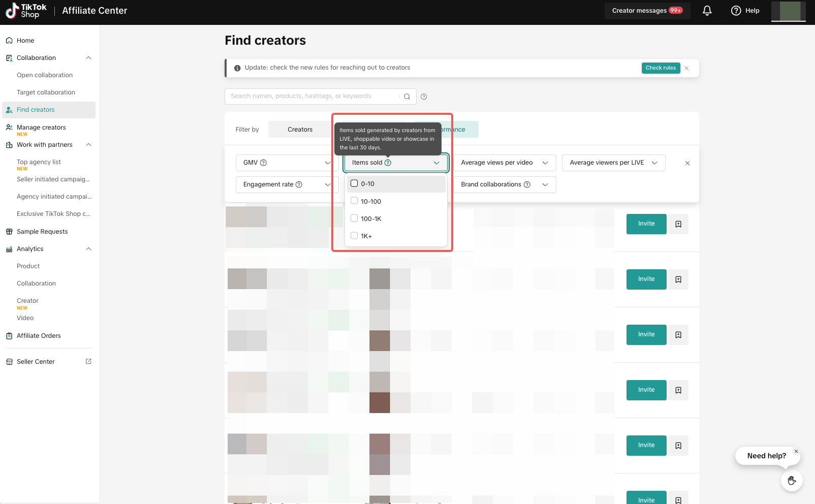
Task: Dismiss the update rules banner
Action: 686,68
